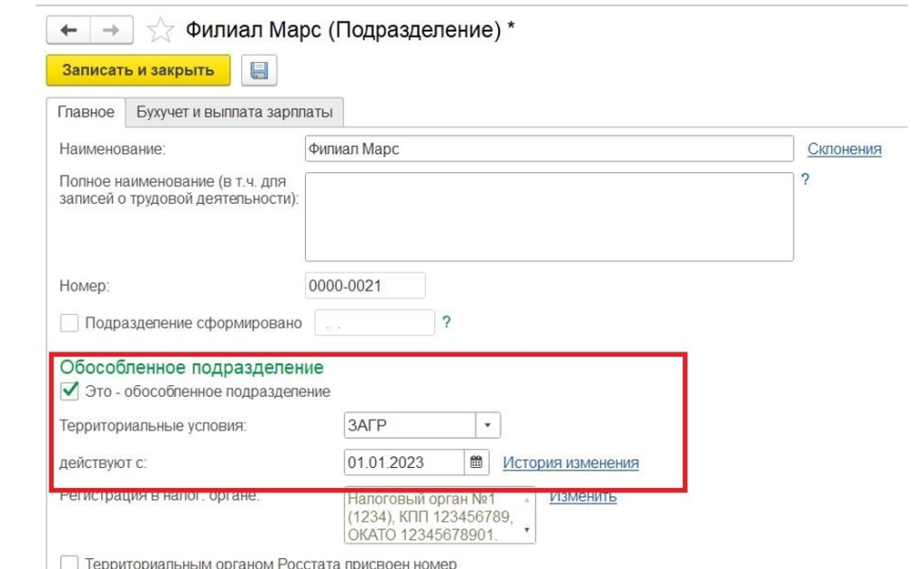924x569 pixels.
Task: Toggle 'Подразделение сформировано' checkbox
Action: 69,323
